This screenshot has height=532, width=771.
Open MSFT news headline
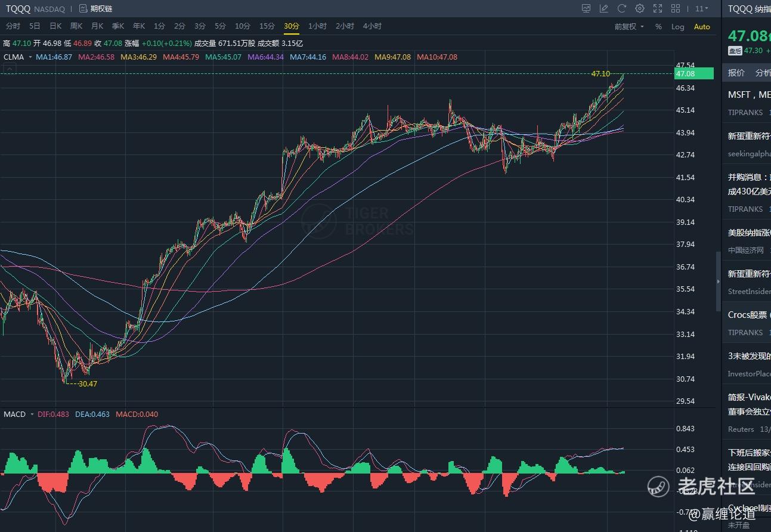click(x=749, y=94)
